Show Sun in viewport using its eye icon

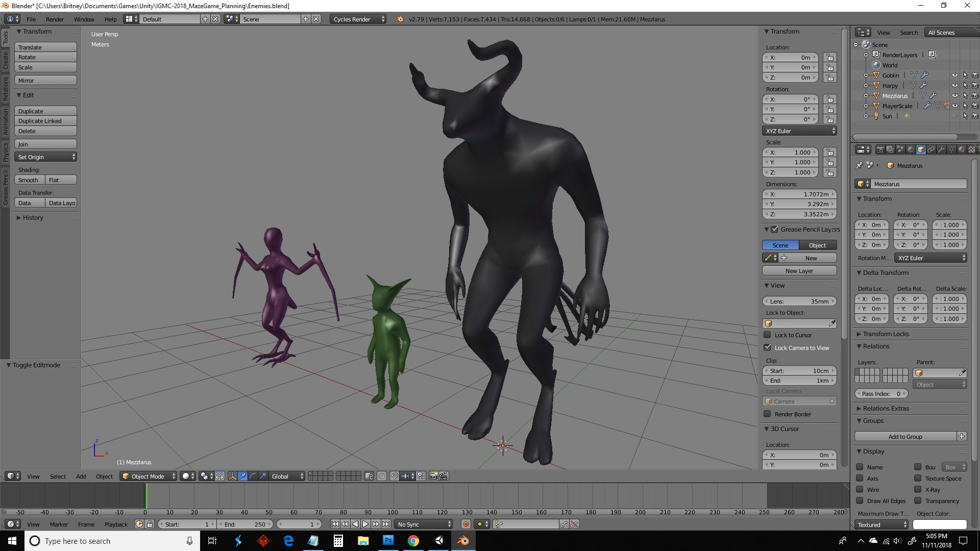(x=954, y=116)
